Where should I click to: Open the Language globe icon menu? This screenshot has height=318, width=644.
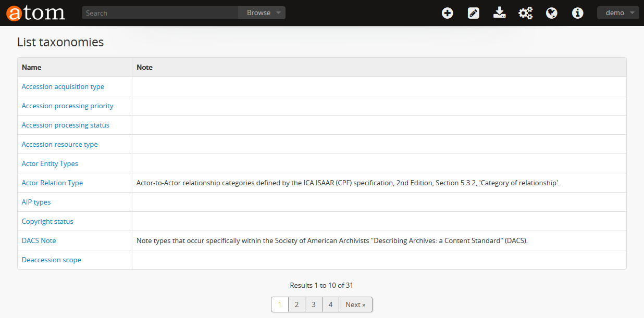[x=551, y=13]
